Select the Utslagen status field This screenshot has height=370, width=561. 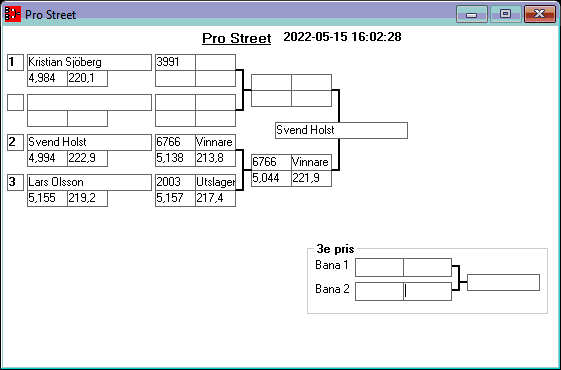(215, 182)
